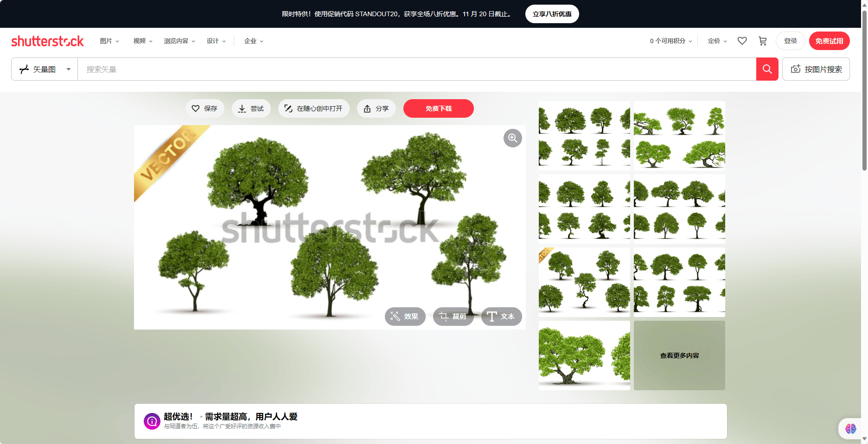Open the 效果 (Effects) tool on the image
This screenshot has height=444, width=868.
click(405, 317)
